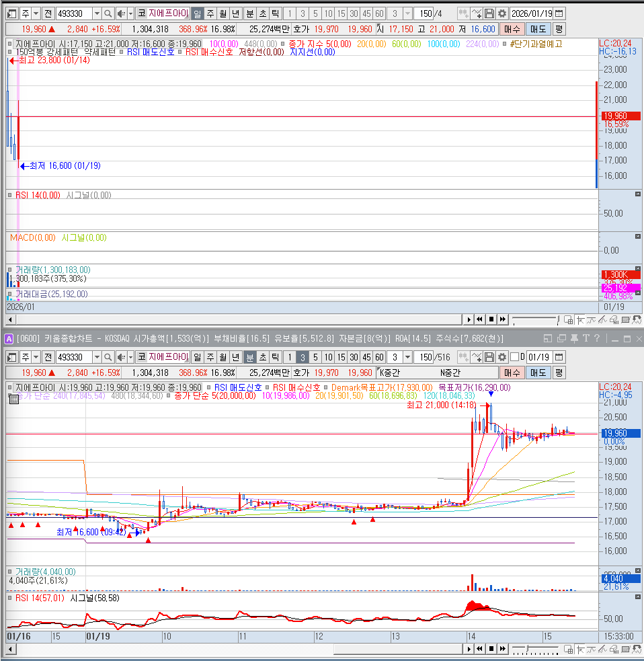Open calendar picker beside 2026/01/19 date
The image size is (644, 661).
(x=559, y=13)
